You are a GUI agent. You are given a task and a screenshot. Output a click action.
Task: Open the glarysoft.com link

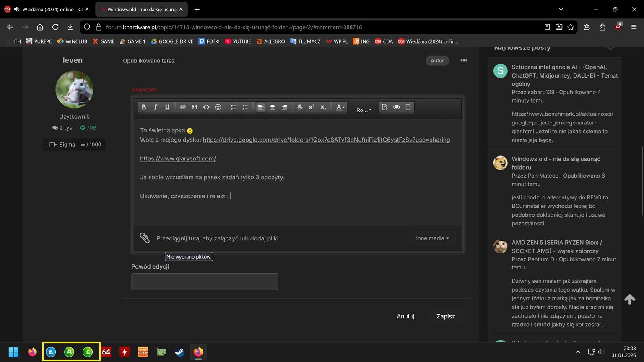click(178, 158)
